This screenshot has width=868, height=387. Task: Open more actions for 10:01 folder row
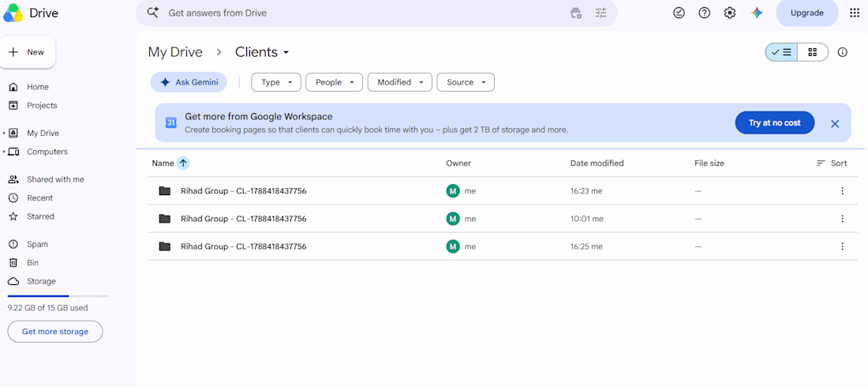[842, 219]
